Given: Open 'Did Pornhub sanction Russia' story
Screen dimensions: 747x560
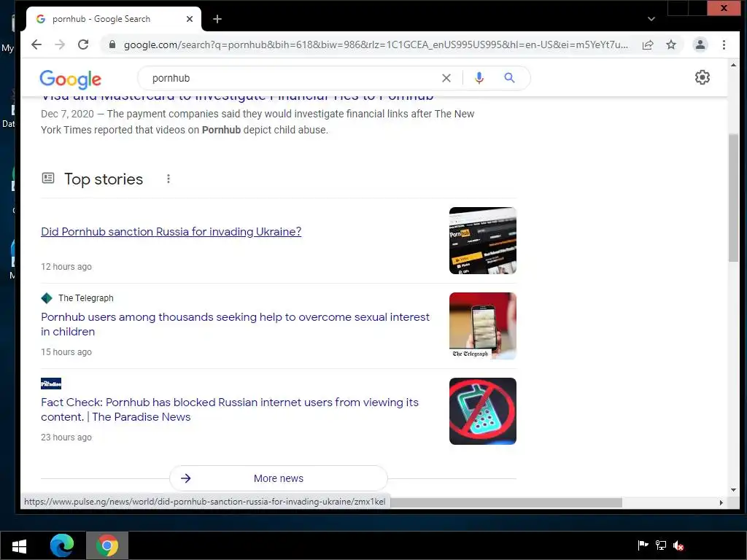Looking at the screenshot, I should pos(171,231).
